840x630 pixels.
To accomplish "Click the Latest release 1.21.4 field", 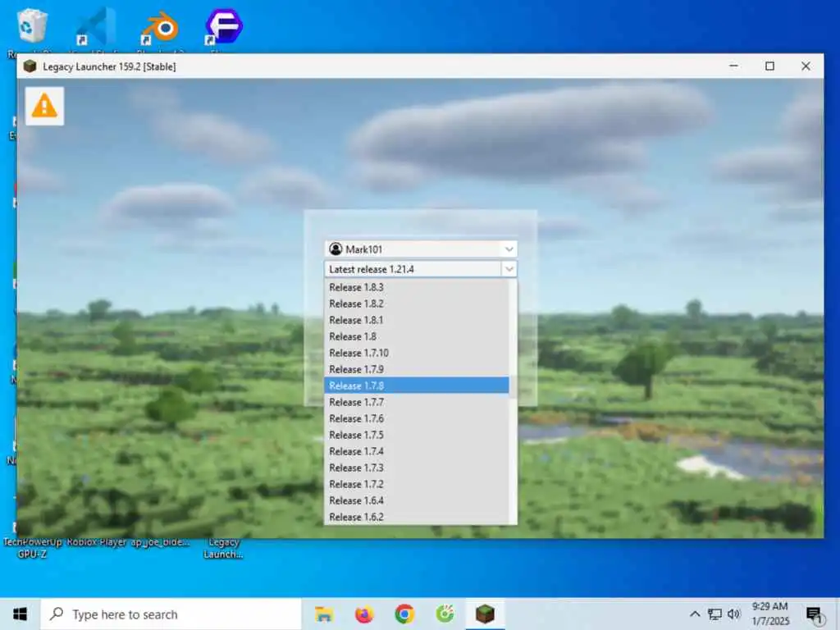I will pyautogui.click(x=413, y=269).
